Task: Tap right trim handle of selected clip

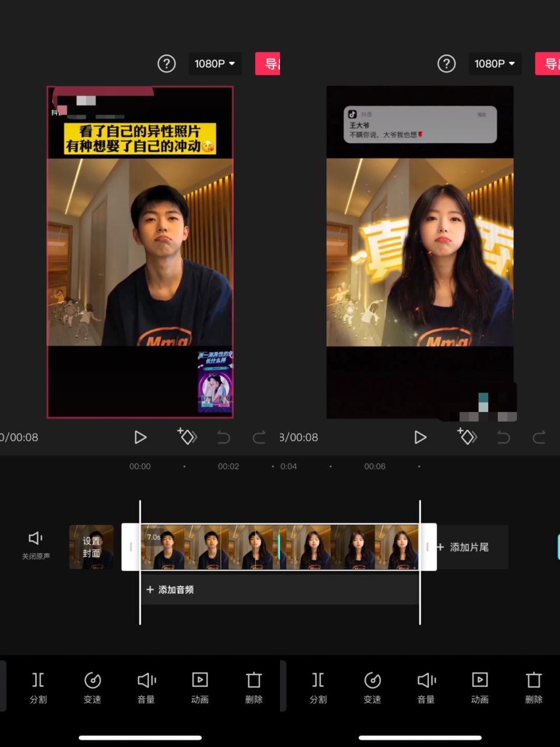Action: 428,547
